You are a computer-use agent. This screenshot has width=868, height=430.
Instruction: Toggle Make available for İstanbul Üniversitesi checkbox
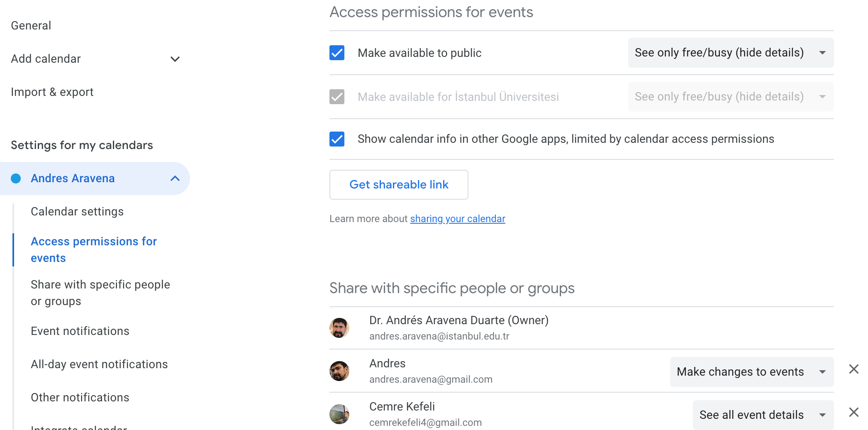pyautogui.click(x=337, y=97)
